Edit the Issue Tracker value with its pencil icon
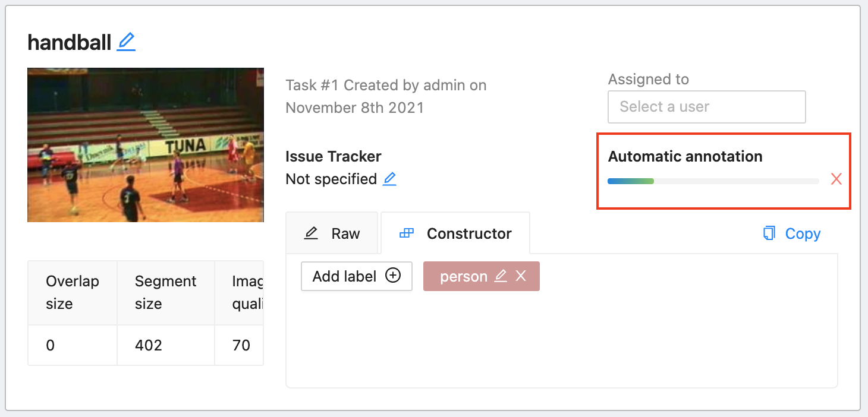The height and width of the screenshot is (417, 868). click(389, 179)
